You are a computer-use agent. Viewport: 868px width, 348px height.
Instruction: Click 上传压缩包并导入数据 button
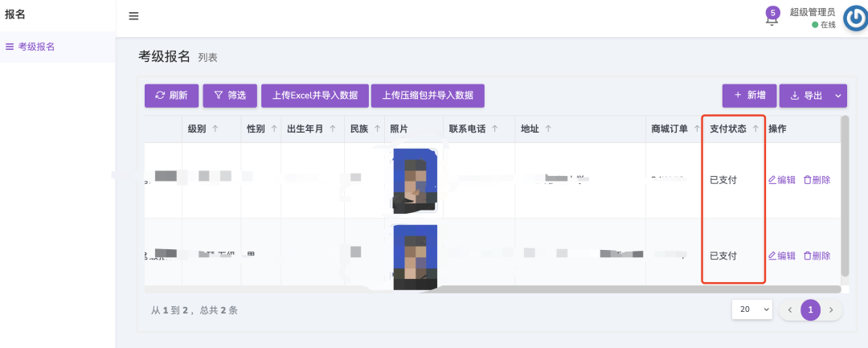click(428, 96)
